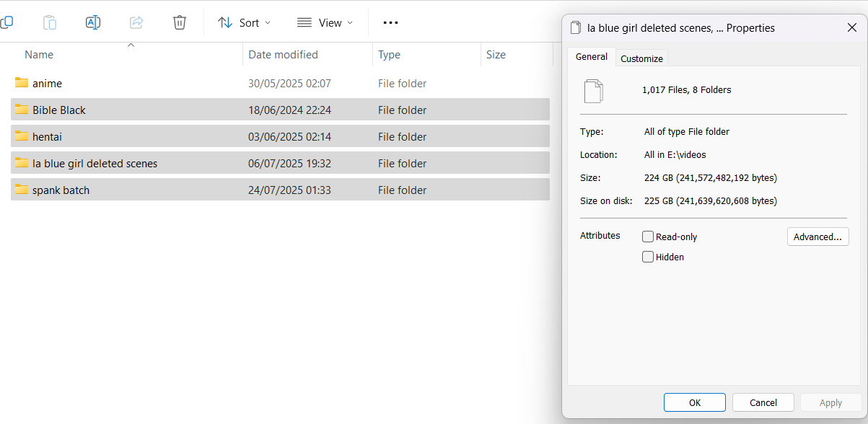Click the anime folder icon
Screen dimensions: 868x424
coord(22,83)
